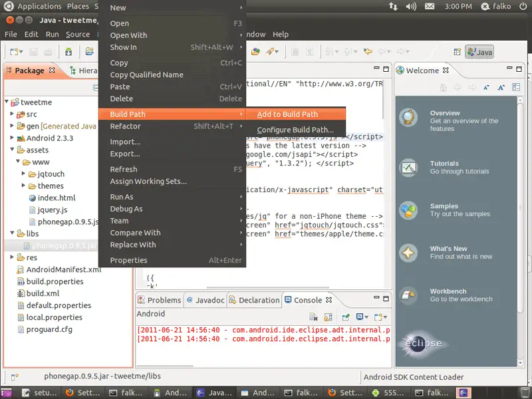Image resolution: width=532 pixels, height=399 pixels.
Task: Click Properties in the context menu
Action: click(x=172, y=260)
